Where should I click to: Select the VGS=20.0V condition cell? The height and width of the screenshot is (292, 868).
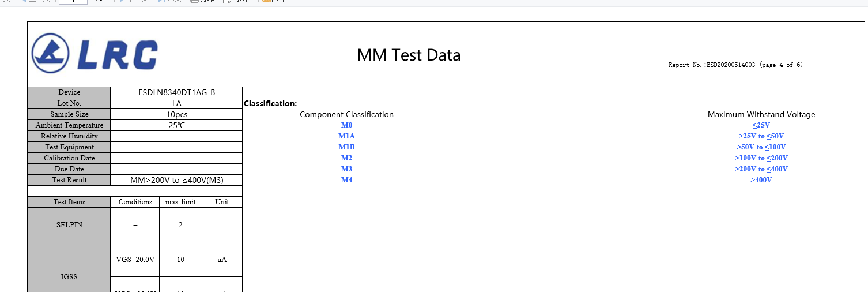(x=135, y=260)
